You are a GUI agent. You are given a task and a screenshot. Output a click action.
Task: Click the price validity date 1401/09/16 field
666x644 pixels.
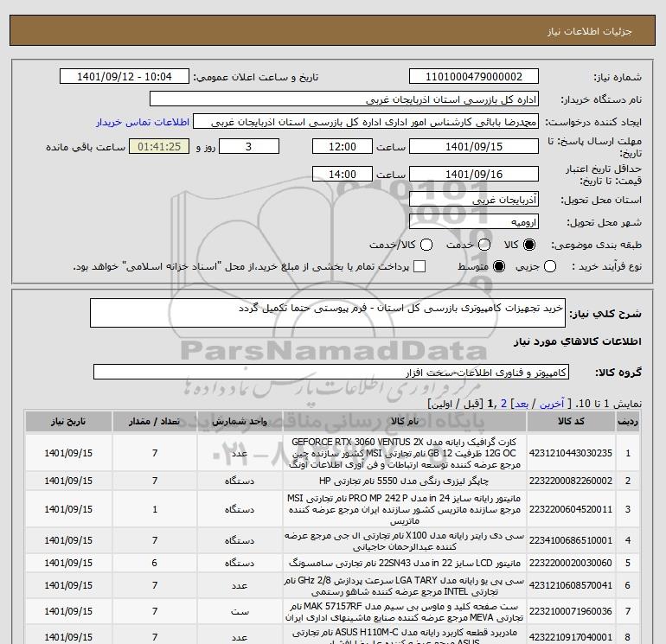(474, 174)
